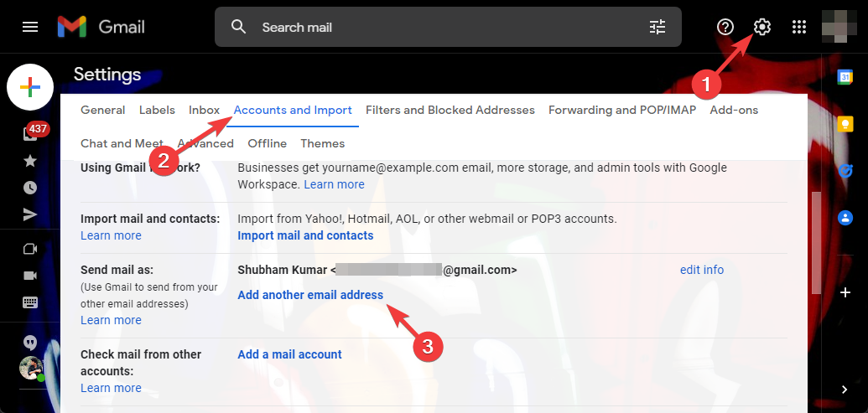868x413 pixels.
Task: Click the Settings heading text
Action: [x=107, y=74]
